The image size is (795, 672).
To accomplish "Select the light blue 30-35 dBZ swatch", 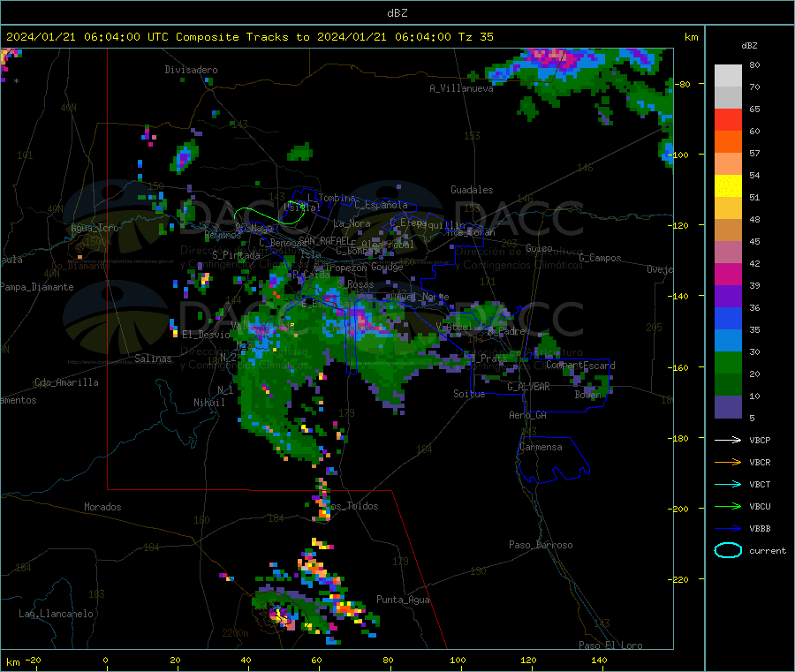I will click(728, 341).
